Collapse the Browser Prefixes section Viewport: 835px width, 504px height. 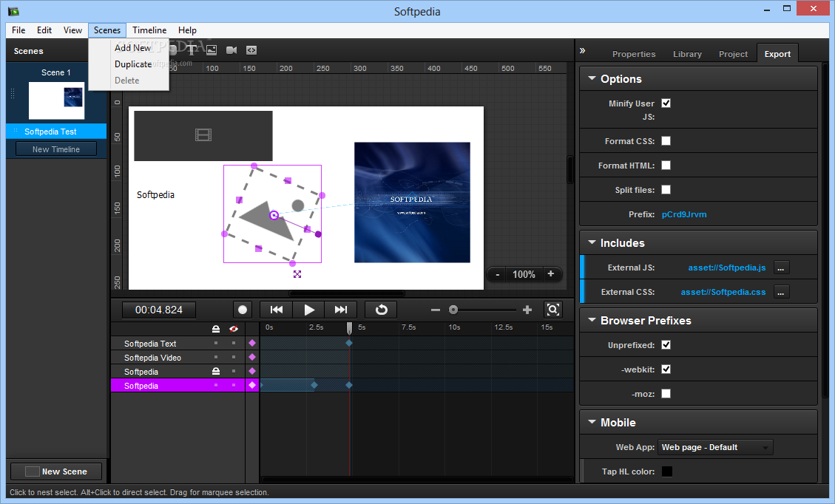pos(592,320)
